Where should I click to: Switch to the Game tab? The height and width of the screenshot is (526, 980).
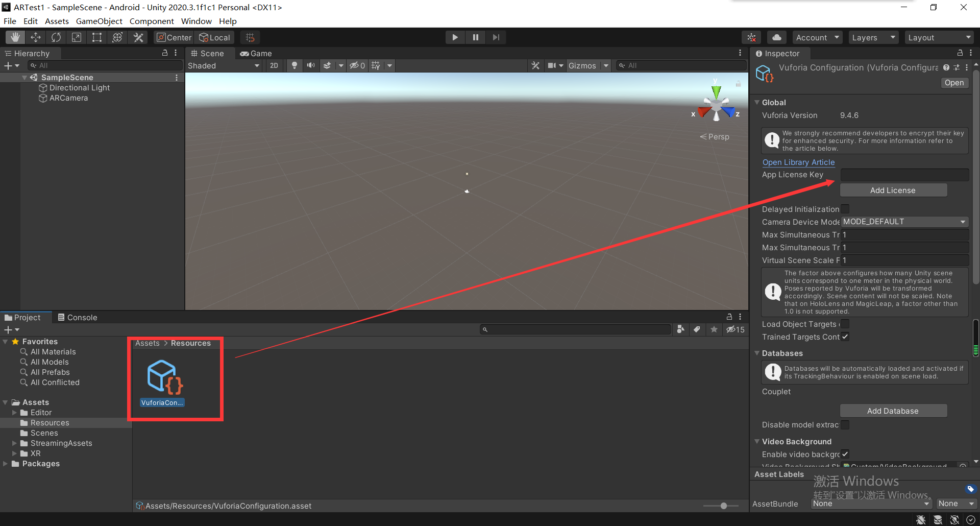pos(256,53)
